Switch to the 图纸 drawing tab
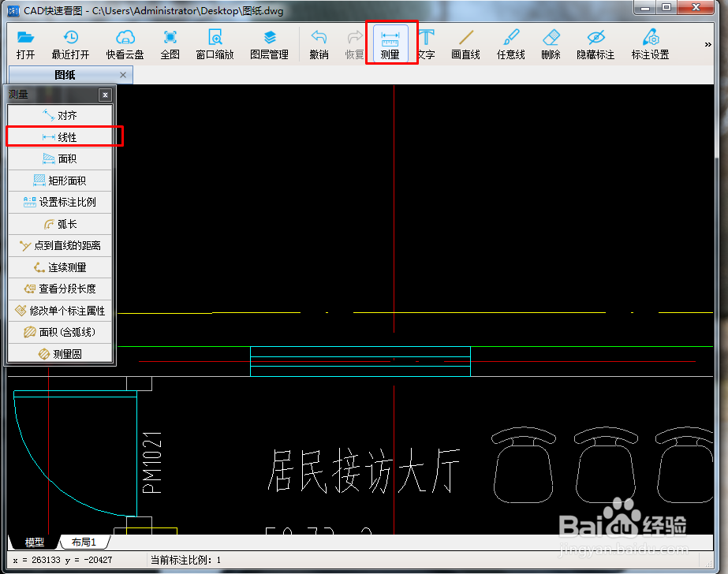Image resolution: width=728 pixels, height=574 pixels. (65, 75)
